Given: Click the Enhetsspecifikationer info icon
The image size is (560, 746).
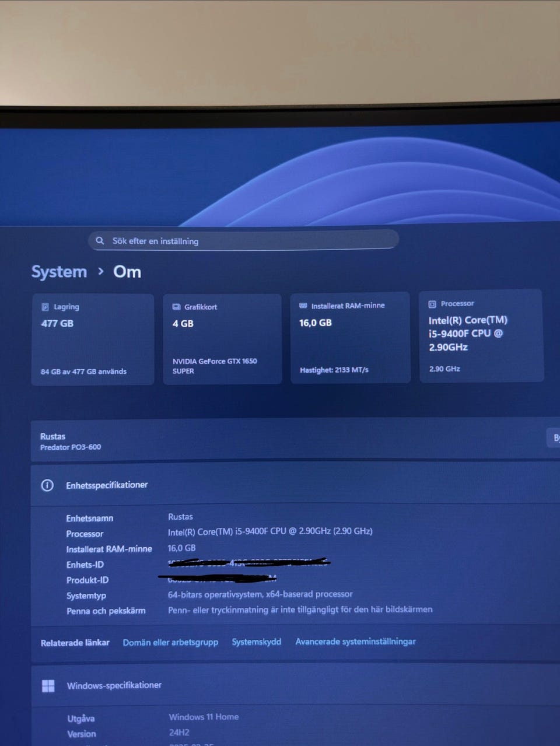Looking at the screenshot, I should pos(47,485).
